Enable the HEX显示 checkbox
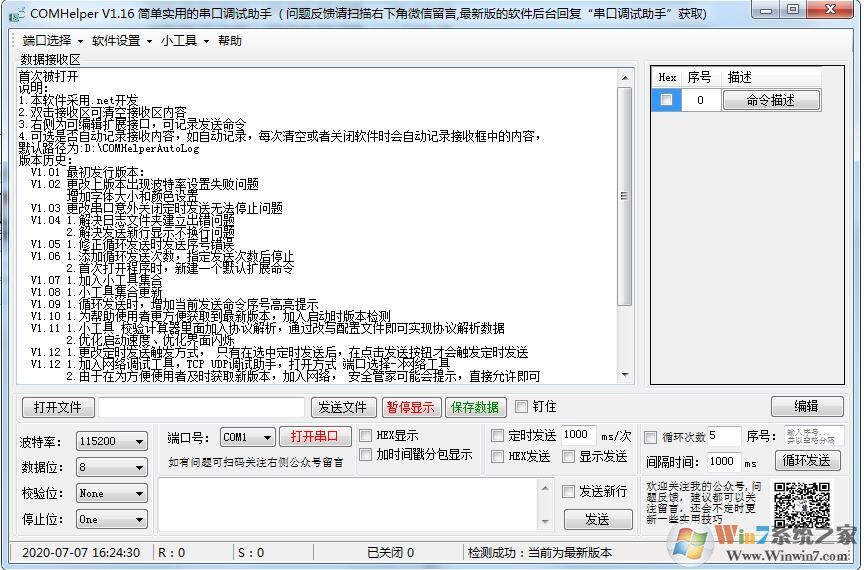The width and height of the screenshot is (864, 570). point(365,435)
